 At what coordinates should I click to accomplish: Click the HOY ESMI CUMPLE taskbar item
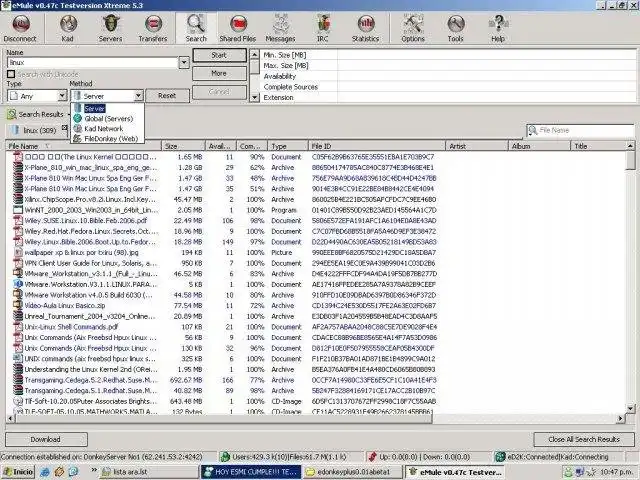[251, 472]
